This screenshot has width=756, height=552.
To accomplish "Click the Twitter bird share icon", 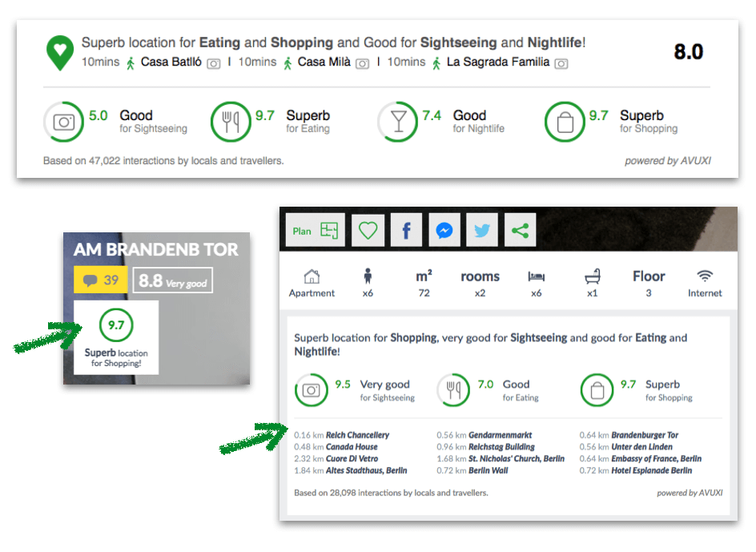I will tap(482, 230).
